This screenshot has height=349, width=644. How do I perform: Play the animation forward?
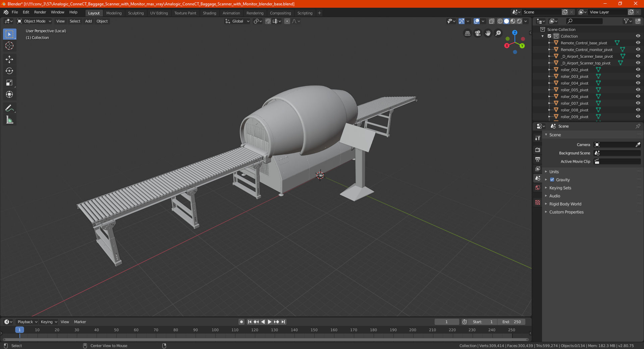click(270, 322)
